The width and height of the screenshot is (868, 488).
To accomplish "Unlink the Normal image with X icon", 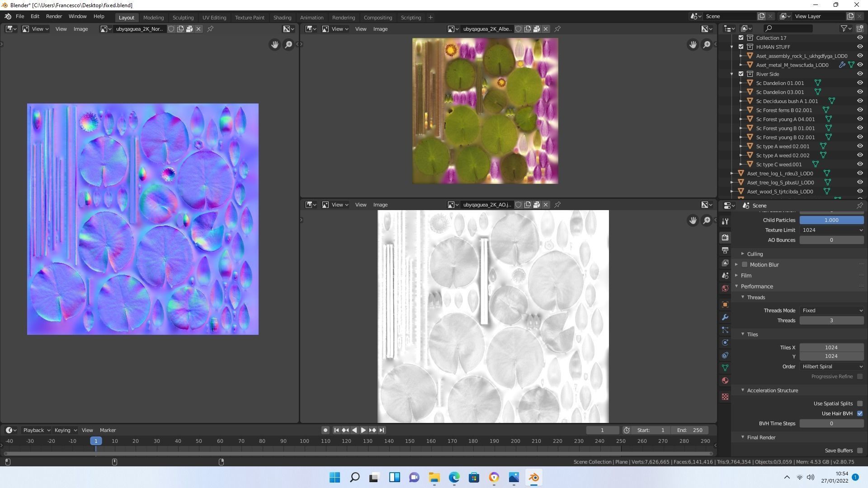I will pos(198,29).
